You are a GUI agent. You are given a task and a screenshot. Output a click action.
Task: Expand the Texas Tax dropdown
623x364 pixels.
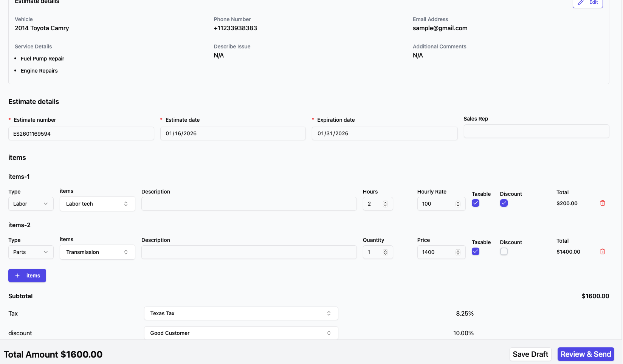tap(241, 313)
